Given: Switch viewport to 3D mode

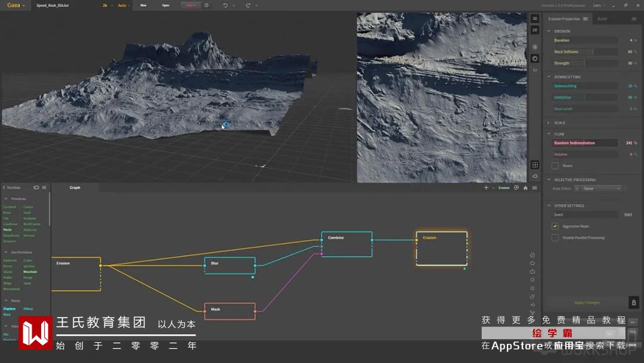Looking at the screenshot, I should [535, 19].
